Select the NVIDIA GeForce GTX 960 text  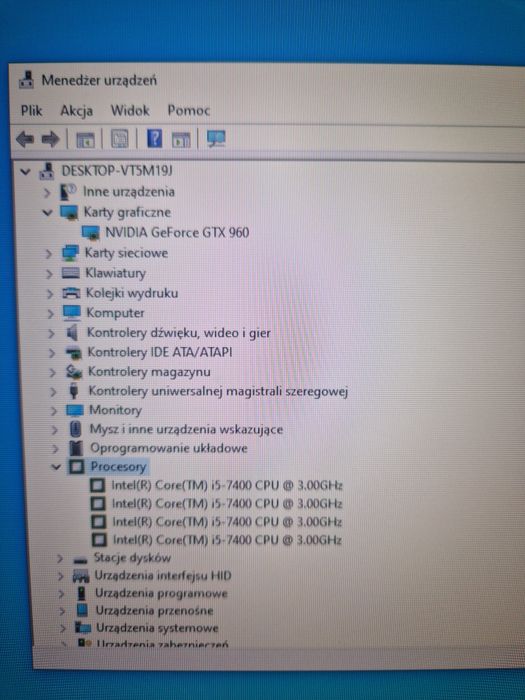177,233
